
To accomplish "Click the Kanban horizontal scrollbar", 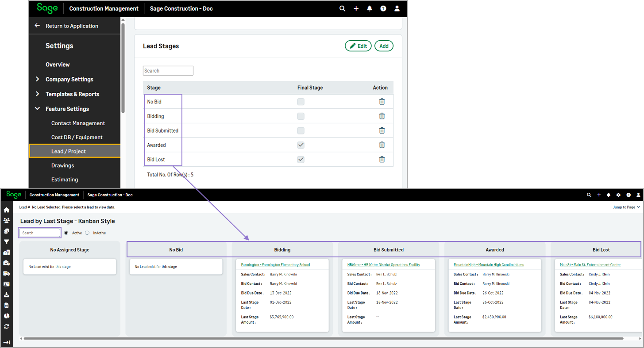I will [324, 339].
